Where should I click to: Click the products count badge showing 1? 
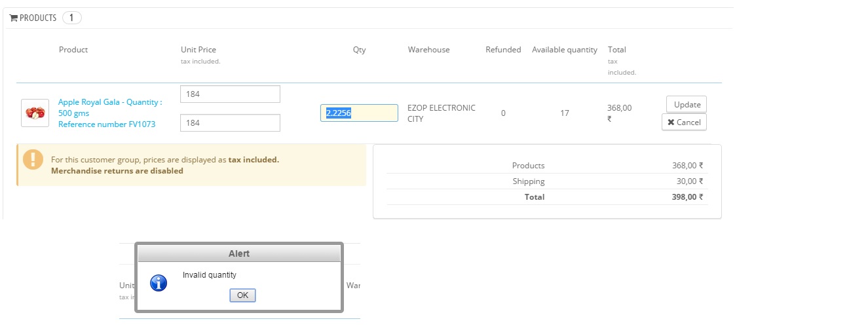[71, 18]
